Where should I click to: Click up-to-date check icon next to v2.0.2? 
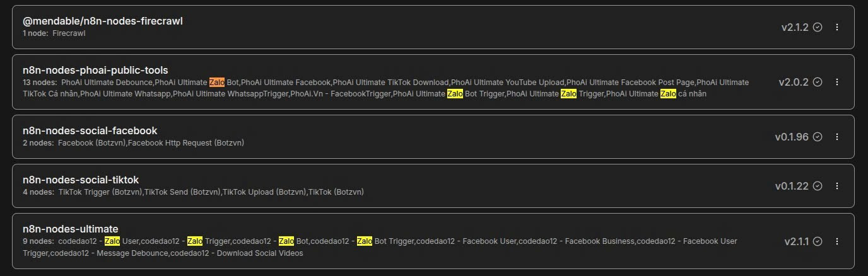(x=818, y=82)
